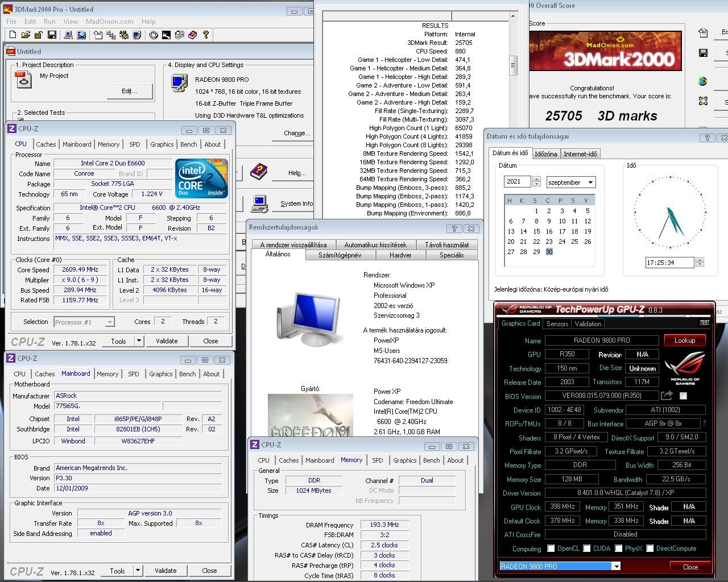Click the computer system info icon in 3DMark toolbar

tap(68, 35)
